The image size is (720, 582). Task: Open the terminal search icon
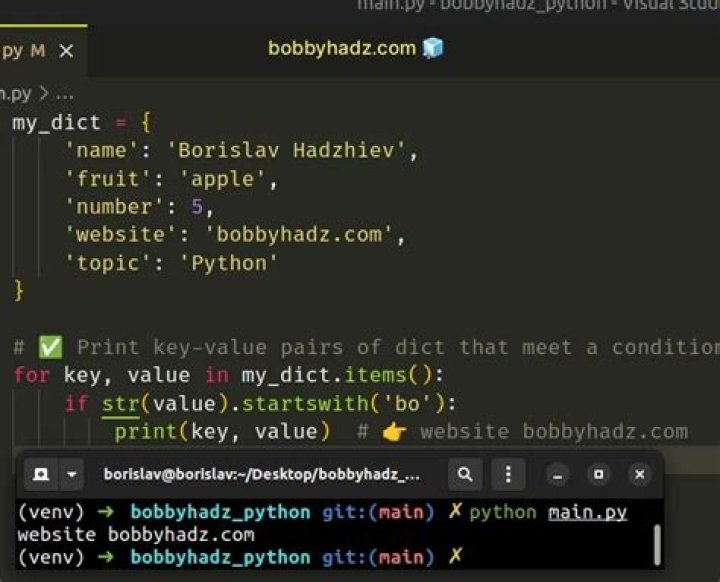466,474
